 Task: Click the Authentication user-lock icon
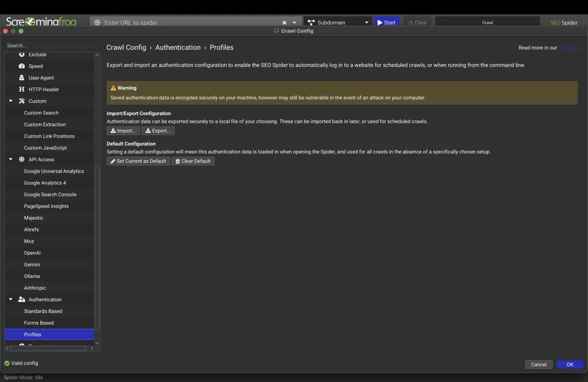21,300
